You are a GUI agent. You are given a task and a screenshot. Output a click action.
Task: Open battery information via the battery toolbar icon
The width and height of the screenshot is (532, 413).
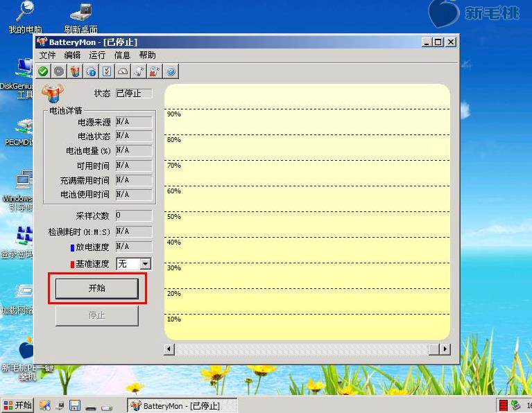pos(75,71)
